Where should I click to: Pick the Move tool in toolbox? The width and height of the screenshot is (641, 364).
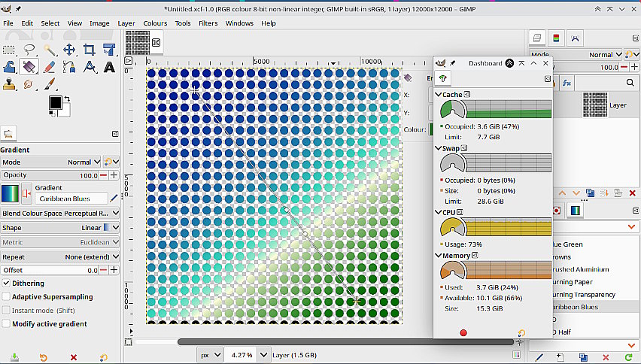[69, 50]
